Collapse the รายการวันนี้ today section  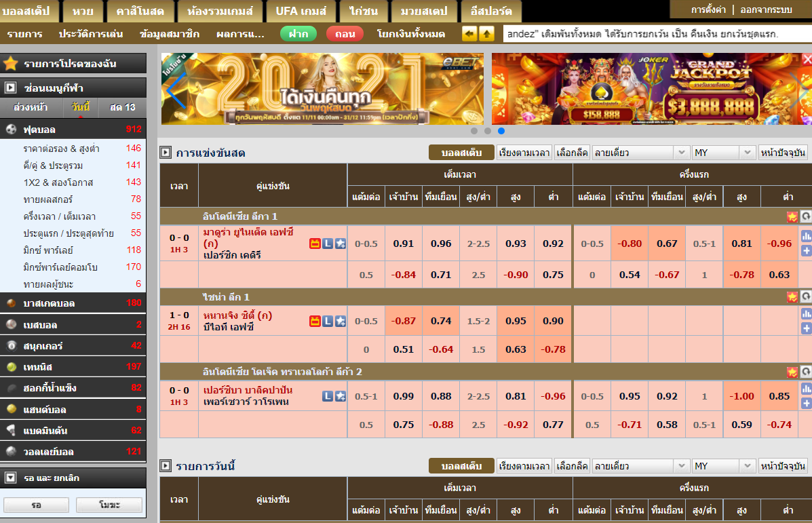[166, 465]
